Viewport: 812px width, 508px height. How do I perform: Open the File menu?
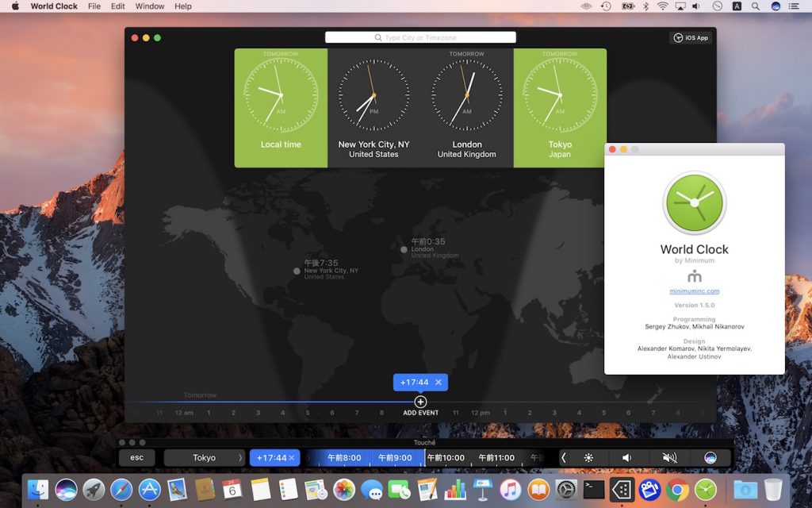pyautogui.click(x=94, y=6)
